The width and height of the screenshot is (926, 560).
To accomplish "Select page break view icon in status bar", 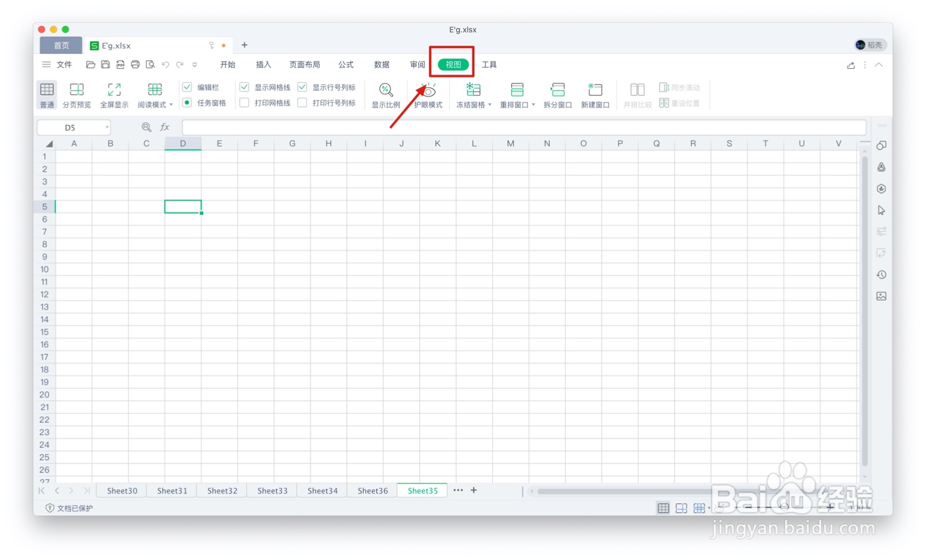I will pyautogui.click(x=682, y=508).
